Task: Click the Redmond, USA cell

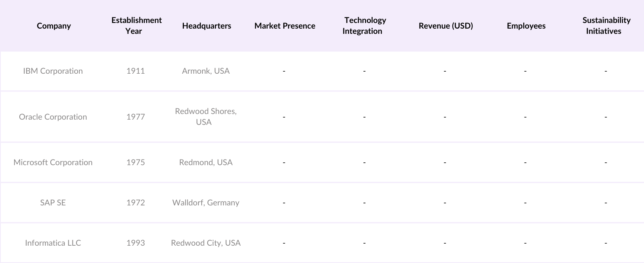Action: pos(206,162)
